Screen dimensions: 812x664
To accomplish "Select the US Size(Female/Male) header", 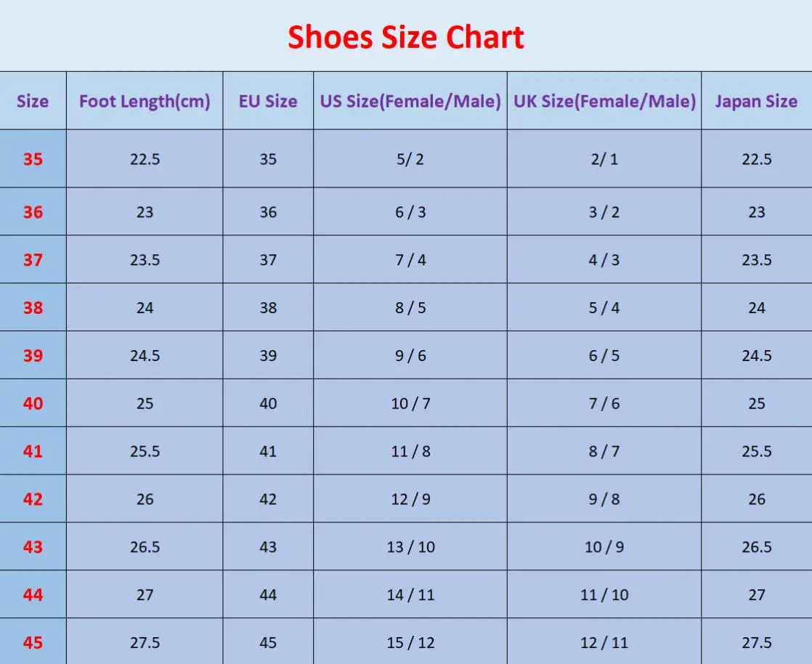I will pos(410,101).
